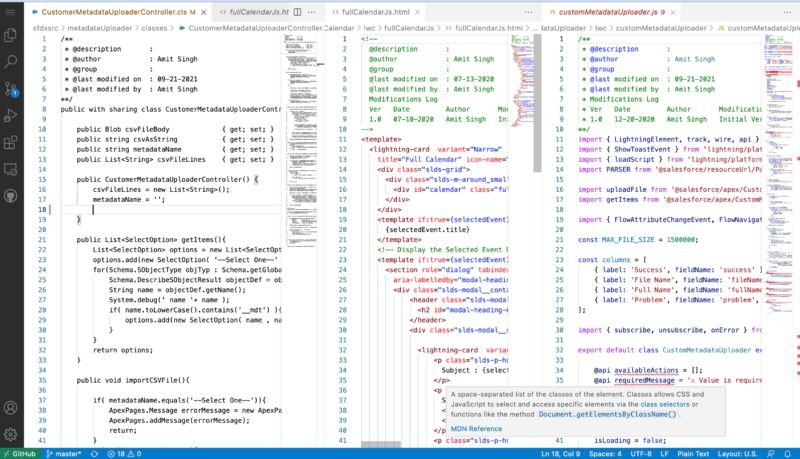Open the master* branch picker
This screenshot has height=459, width=800.
pyautogui.click(x=64, y=453)
